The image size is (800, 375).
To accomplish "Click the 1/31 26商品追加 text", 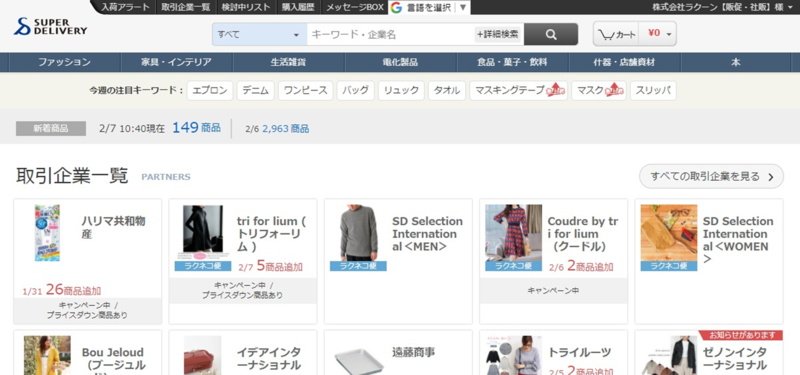I will [62, 290].
